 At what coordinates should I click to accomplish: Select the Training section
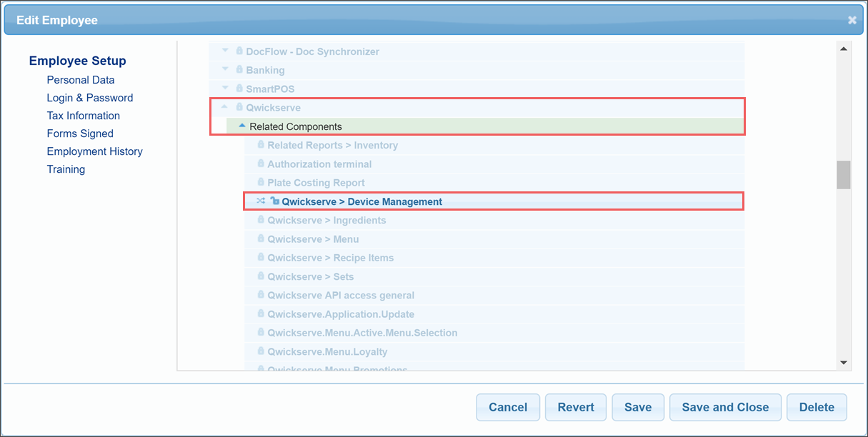(x=66, y=169)
